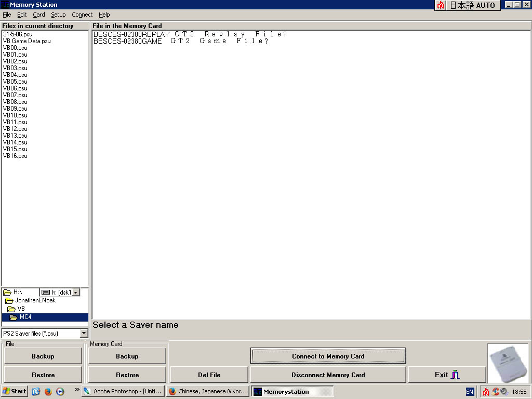
Task: Expand the quick launch chevron
Action: click(77, 390)
